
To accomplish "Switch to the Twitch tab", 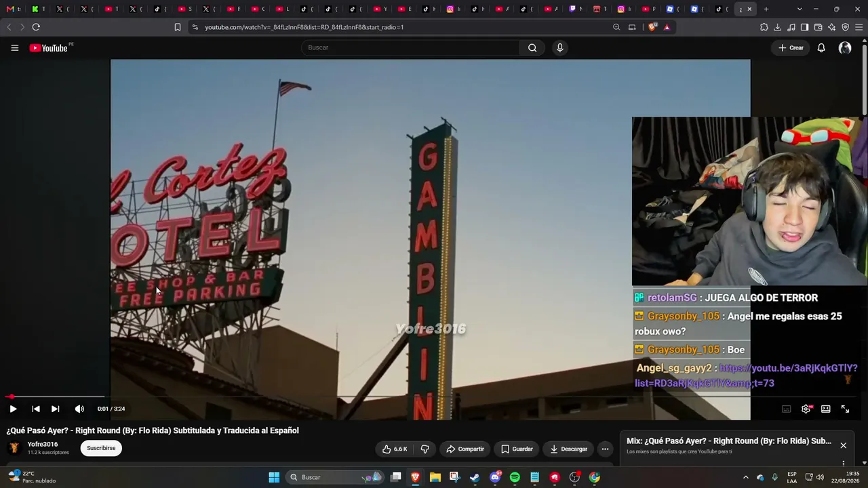I will point(576,9).
